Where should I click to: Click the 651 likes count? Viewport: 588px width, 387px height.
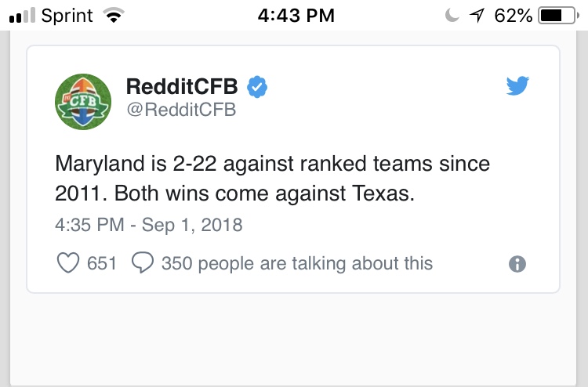point(102,263)
